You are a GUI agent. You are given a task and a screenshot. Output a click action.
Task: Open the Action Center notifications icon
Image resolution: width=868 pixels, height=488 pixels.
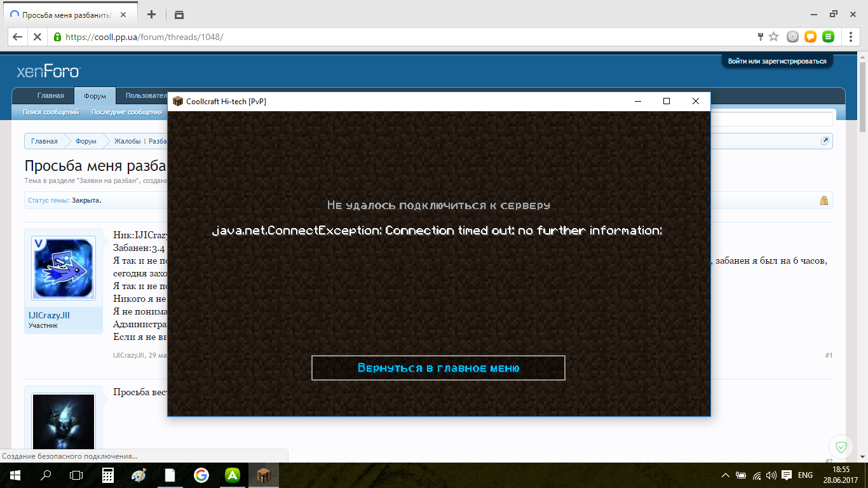pyautogui.click(x=787, y=475)
